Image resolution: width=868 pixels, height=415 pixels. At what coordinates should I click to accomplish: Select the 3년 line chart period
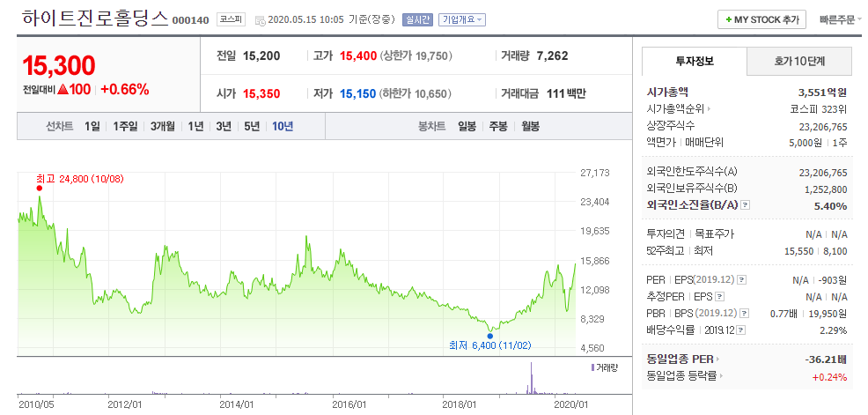pyautogui.click(x=224, y=126)
